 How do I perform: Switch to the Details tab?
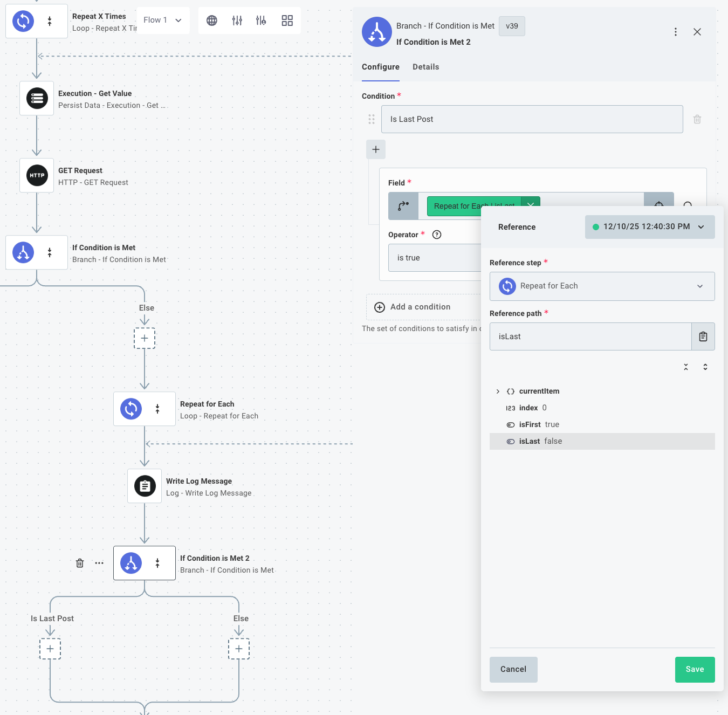425,66
